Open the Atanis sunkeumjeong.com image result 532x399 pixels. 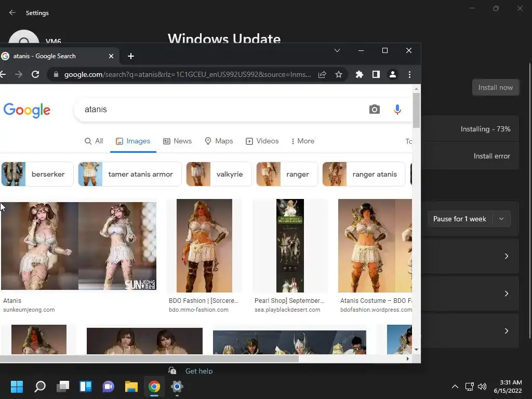78,246
